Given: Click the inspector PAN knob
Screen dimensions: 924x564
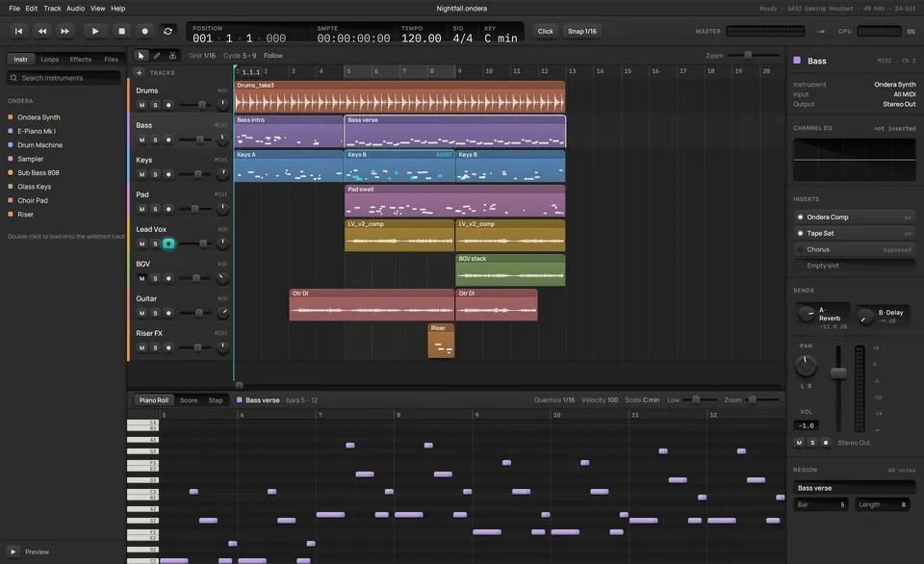Looking at the screenshot, I should tap(806, 366).
